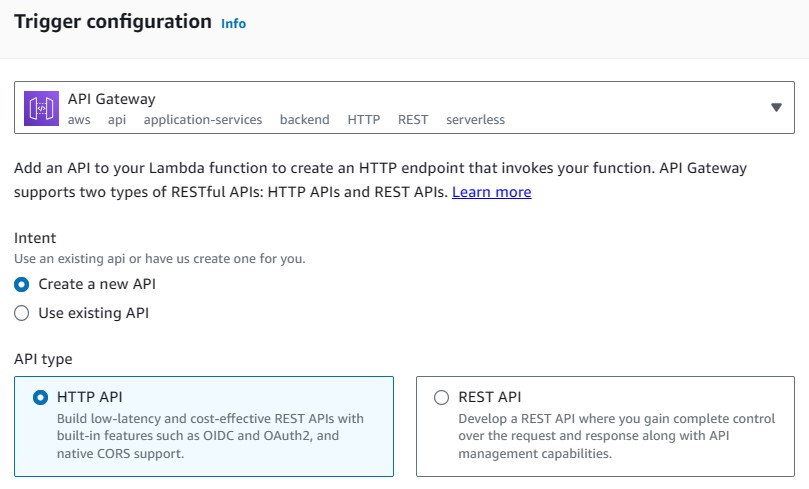Image resolution: width=809 pixels, height=489 pixels.
Task: Click the Trigger configuration heading
Action: pos(112,22)
